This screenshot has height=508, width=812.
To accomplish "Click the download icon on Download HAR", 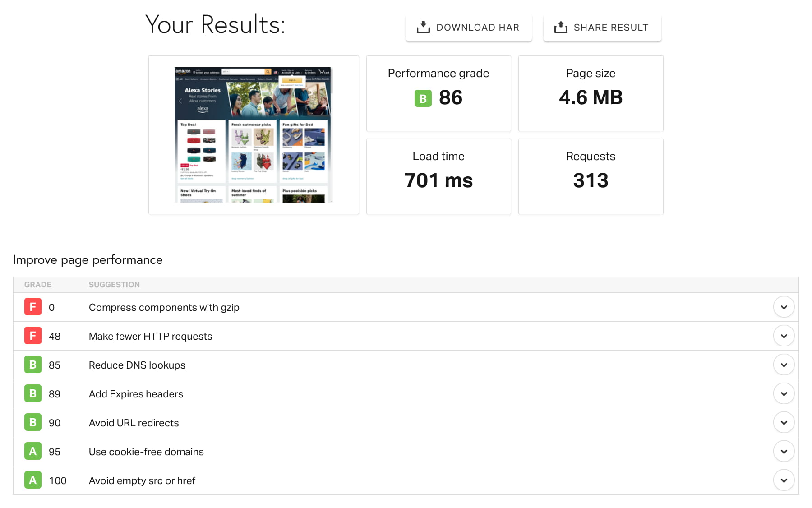I will pyautogui.click(x=423, y=27).
